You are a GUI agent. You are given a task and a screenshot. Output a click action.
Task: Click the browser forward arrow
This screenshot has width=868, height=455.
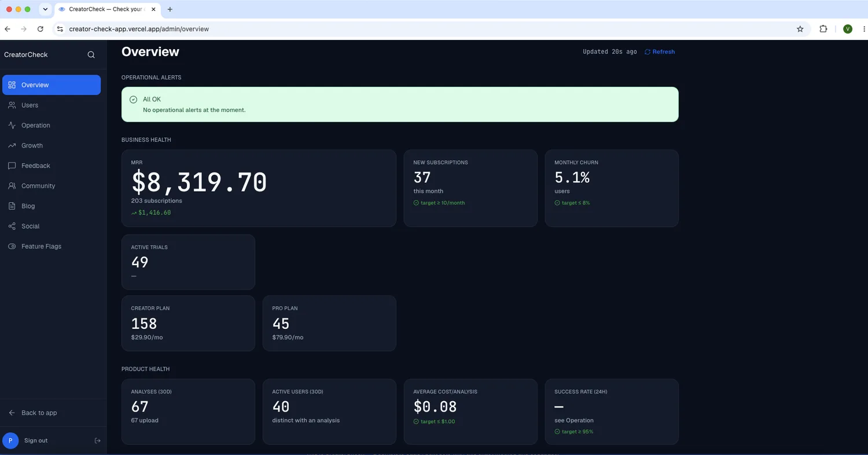pyautogui.click(x=24, y=29)
